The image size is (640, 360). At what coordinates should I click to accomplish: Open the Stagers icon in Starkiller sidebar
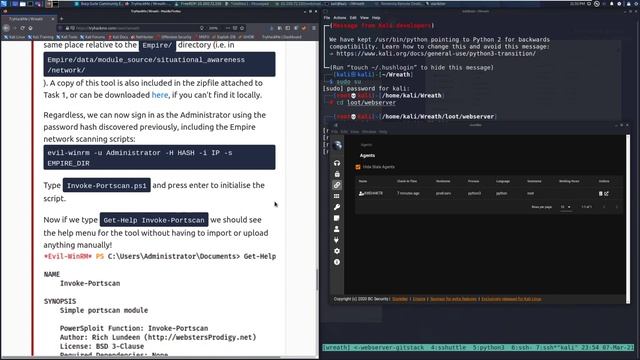tap(337, 174)
